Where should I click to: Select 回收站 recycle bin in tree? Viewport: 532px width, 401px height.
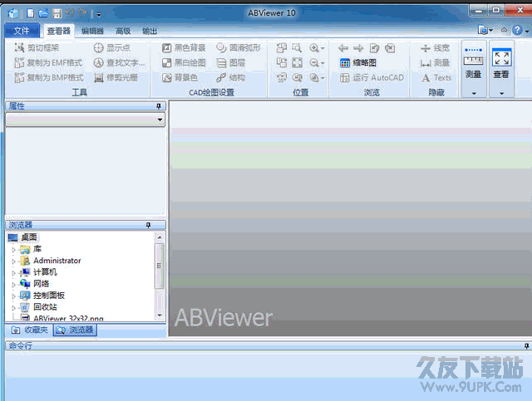(45, 307)
